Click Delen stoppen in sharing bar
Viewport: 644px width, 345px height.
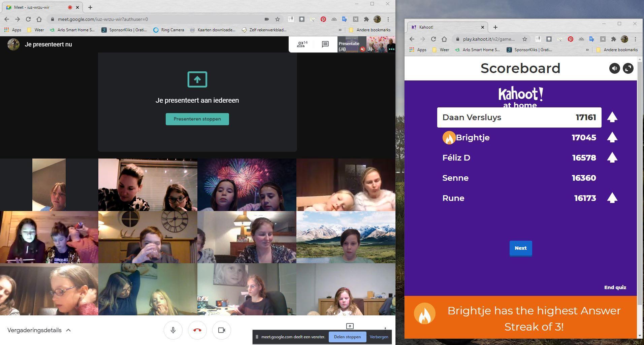click(x=347, y=337)
